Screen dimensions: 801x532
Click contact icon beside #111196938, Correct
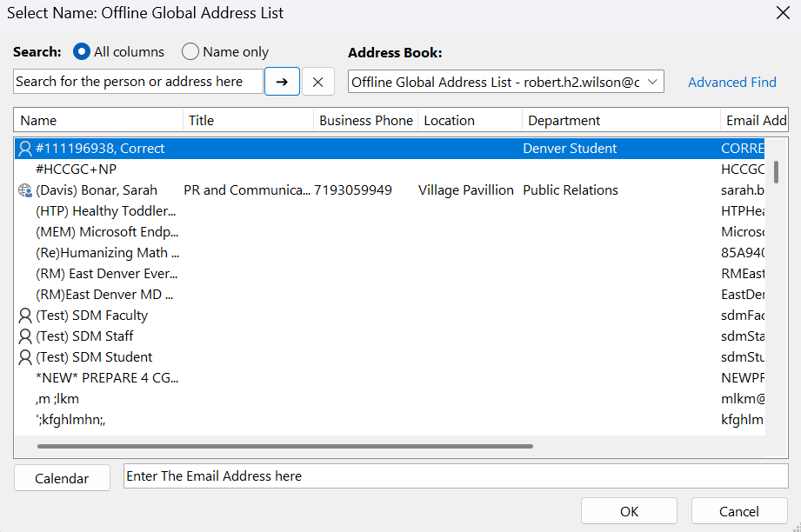24,149
